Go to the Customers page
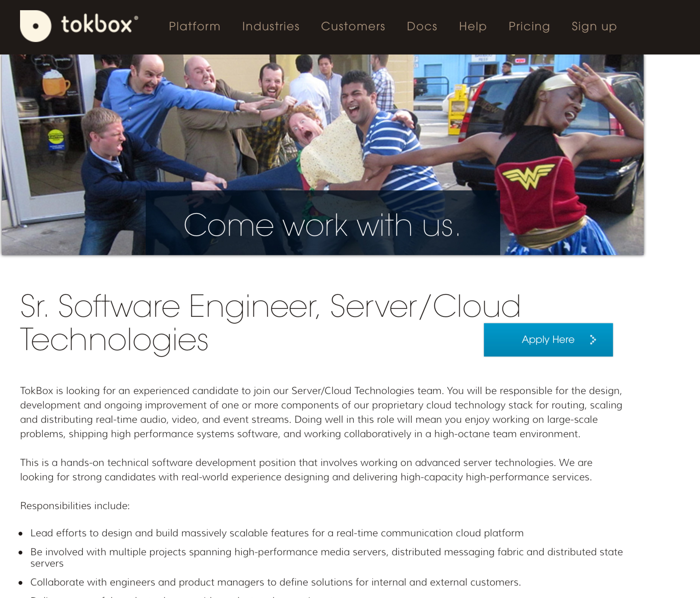700x598 pixels. click(353, 26)
